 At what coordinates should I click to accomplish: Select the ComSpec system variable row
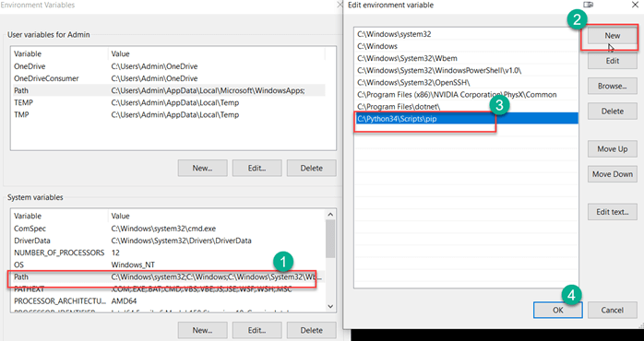pos(169,229)
